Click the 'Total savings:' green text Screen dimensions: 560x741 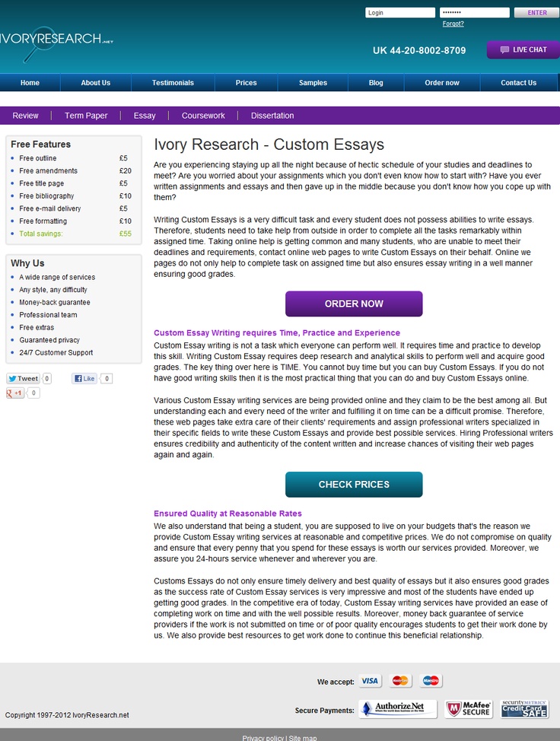(x=40, y=234)
